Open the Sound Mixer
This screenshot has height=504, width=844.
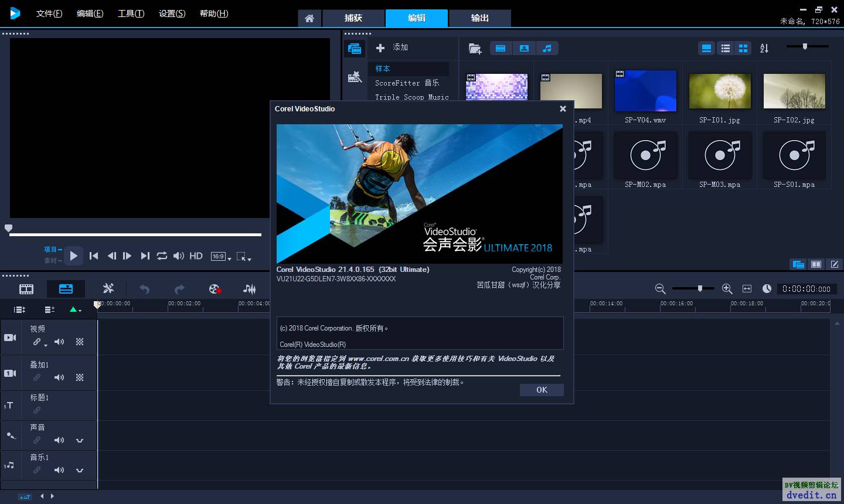click(249, 289)
